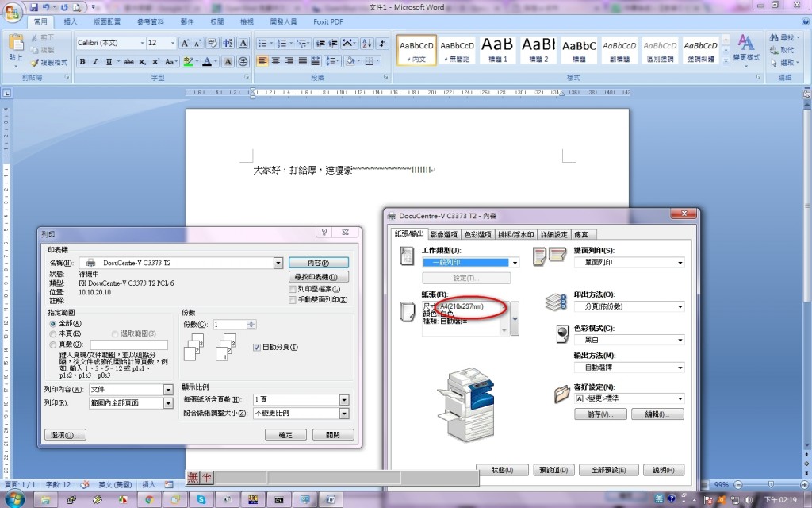Open the 版面配置 ribbon tab
The image size is (812, 508).
107,21
